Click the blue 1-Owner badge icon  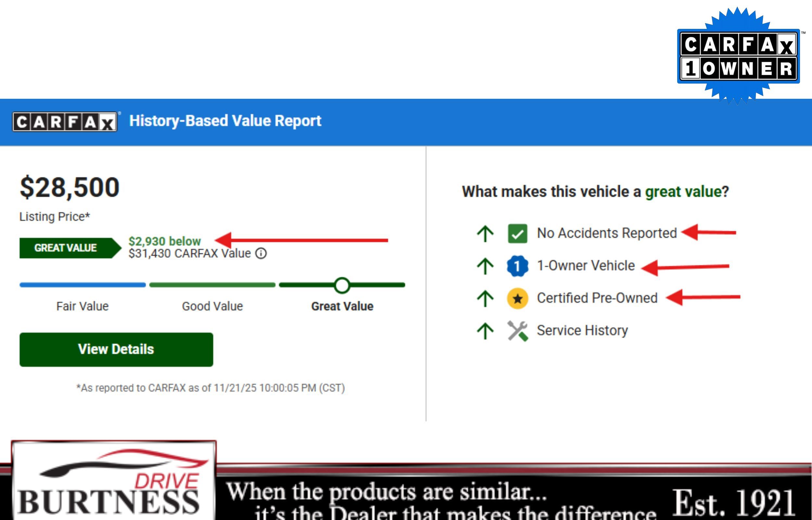517,266
